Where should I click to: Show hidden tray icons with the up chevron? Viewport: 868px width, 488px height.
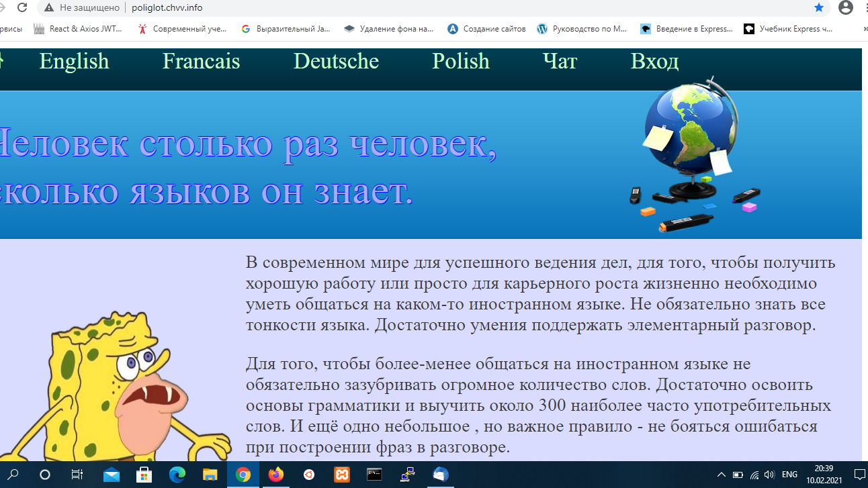[722, 475]
